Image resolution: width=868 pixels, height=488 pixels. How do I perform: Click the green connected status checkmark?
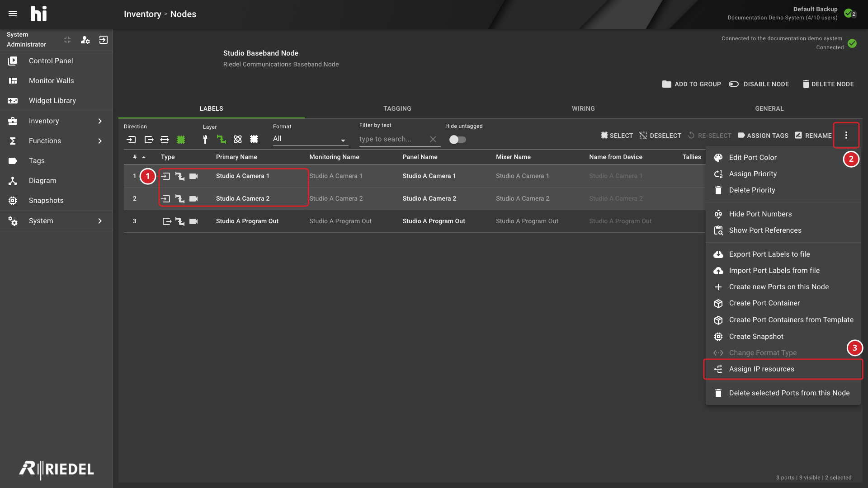pyautogui.click(x=852, y=44)
